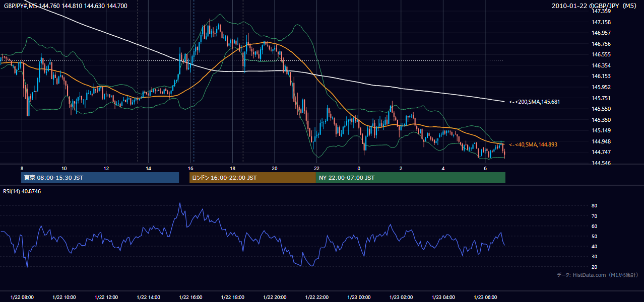Click price axis value 146.153
The width and height of the screenshot is (644, 302).
click(601, 76)
